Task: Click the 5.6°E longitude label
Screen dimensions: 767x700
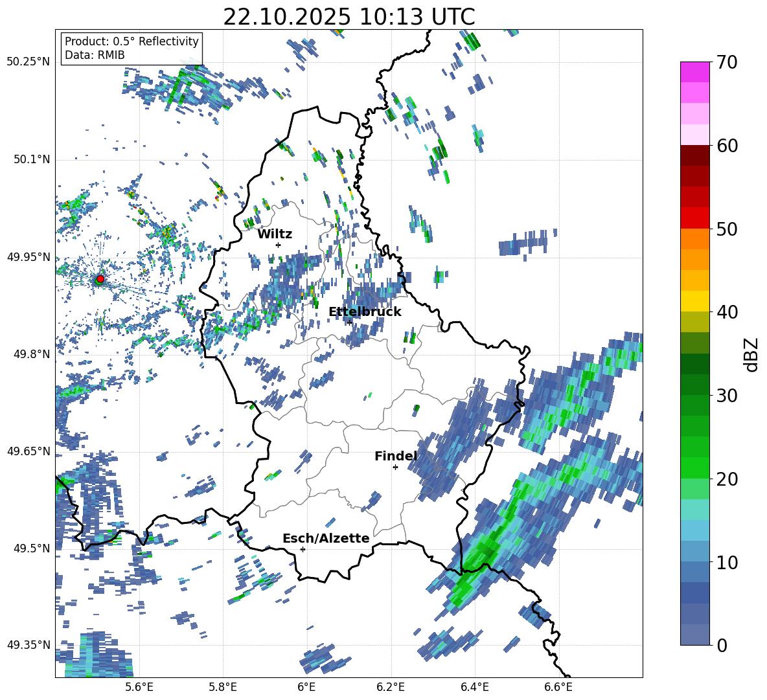Action: pos(139,687)
